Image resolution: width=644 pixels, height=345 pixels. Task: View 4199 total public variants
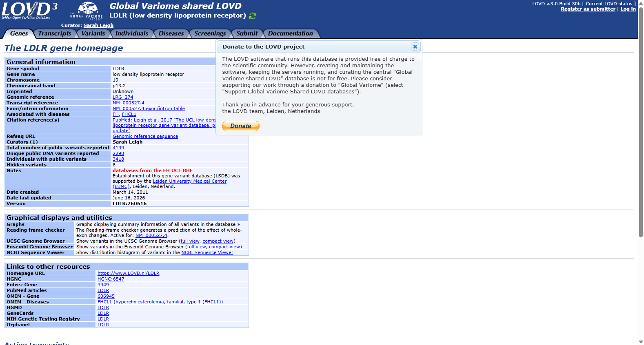pos(118,148)
